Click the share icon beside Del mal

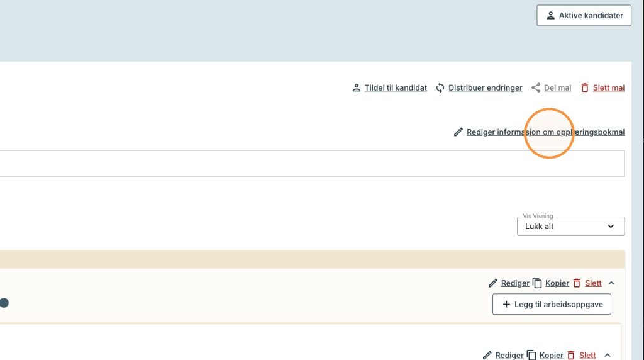(x=536, y=87)
